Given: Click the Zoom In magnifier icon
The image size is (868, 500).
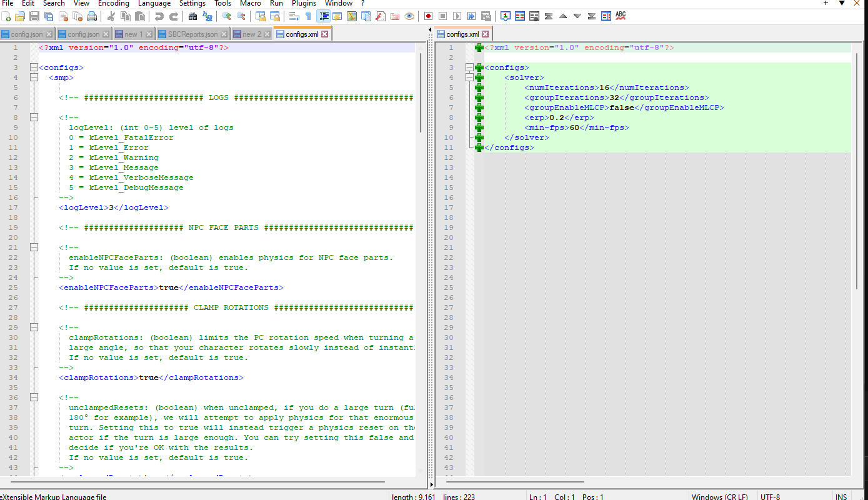Looking at the screenshot, I should (226, 16).
